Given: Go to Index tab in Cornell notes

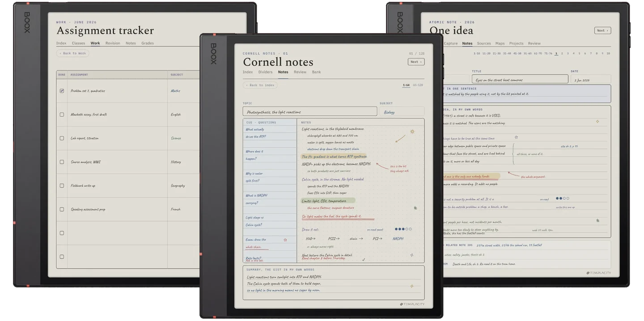Looking at the screenshot, I should tap(248, 72).
